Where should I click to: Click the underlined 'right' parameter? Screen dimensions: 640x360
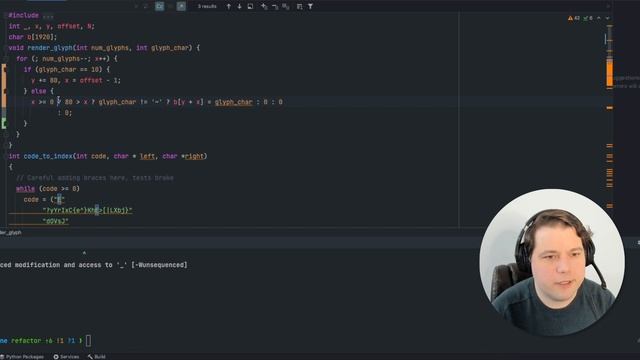[x=194, y=156]
